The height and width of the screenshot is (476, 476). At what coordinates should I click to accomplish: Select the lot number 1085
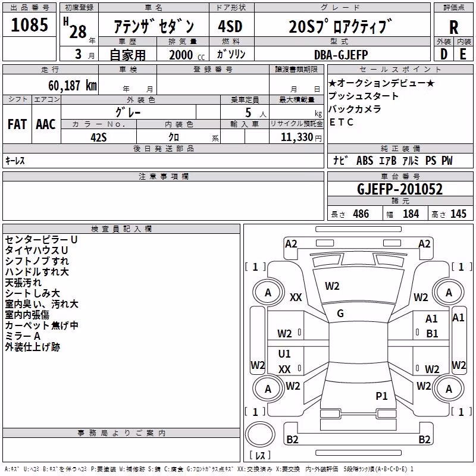point(29,24)
